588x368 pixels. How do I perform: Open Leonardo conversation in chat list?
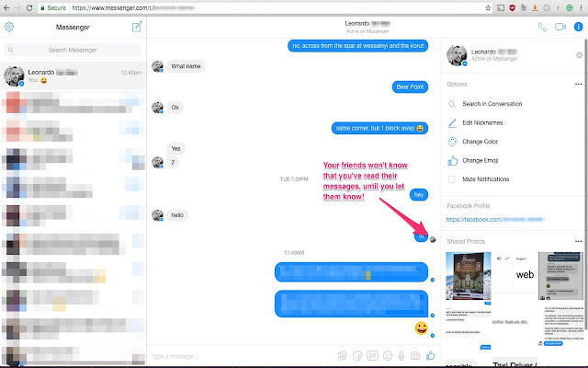point(73,75)
